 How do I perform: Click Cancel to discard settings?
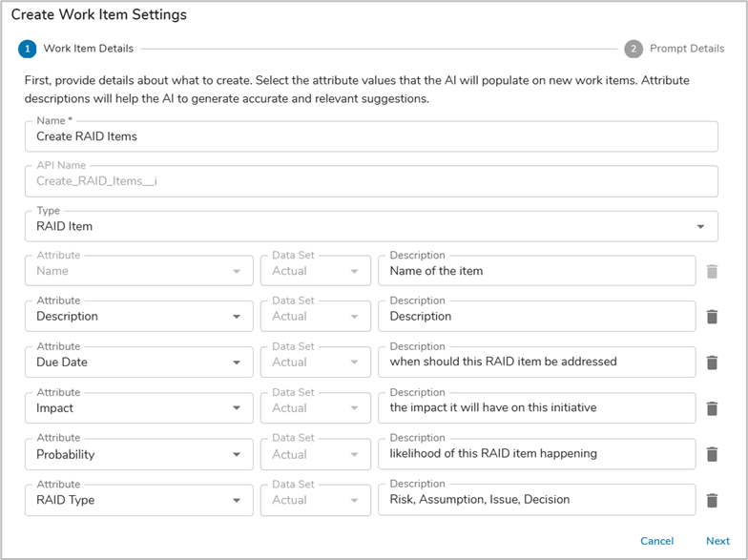click(x=656, y=541)
